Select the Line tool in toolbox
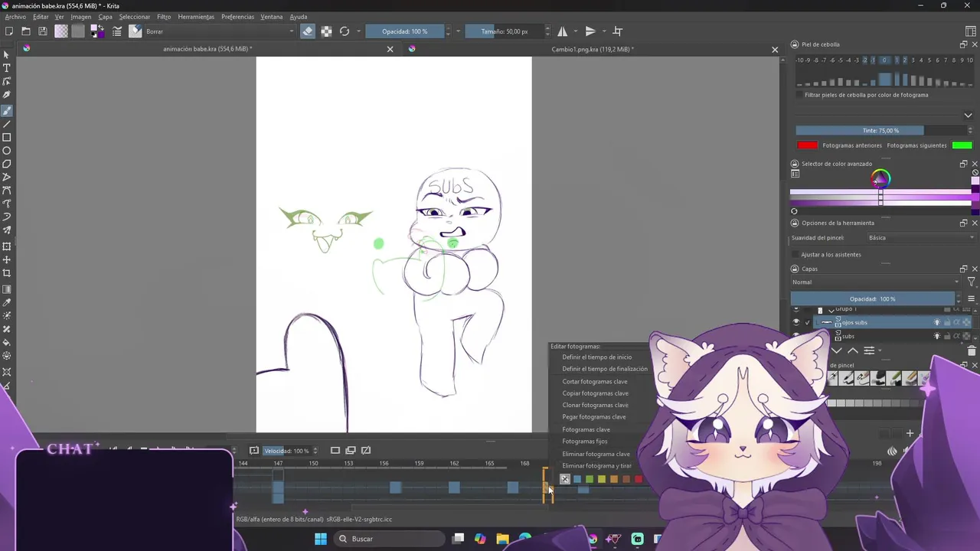This screenshot has width=980, height=551. tap(7, 124)
